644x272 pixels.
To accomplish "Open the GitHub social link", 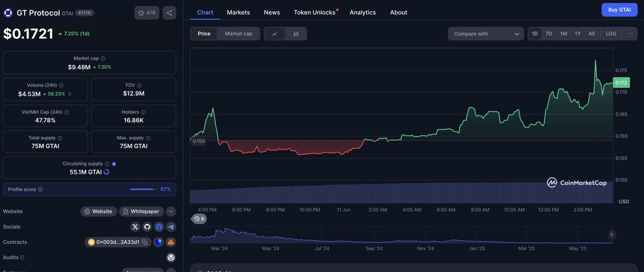I will coord(147,227).
